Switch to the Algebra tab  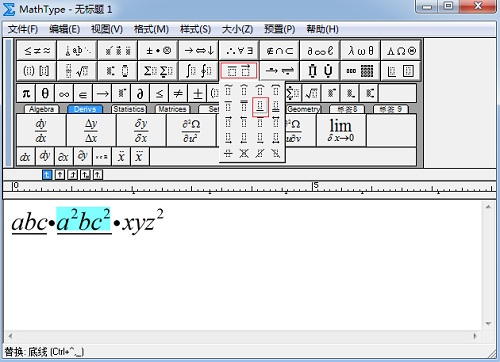point(41,109)
